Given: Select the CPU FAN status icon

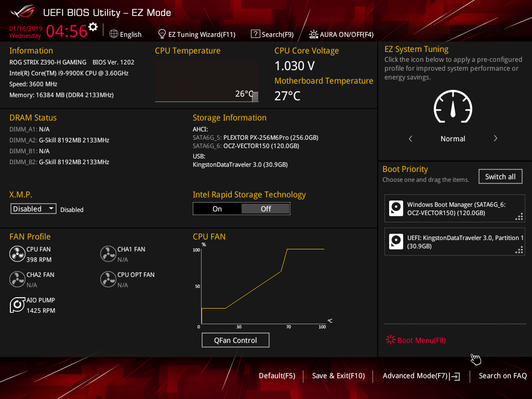Looking at the screenshot, I should click(x=17, y=254).
